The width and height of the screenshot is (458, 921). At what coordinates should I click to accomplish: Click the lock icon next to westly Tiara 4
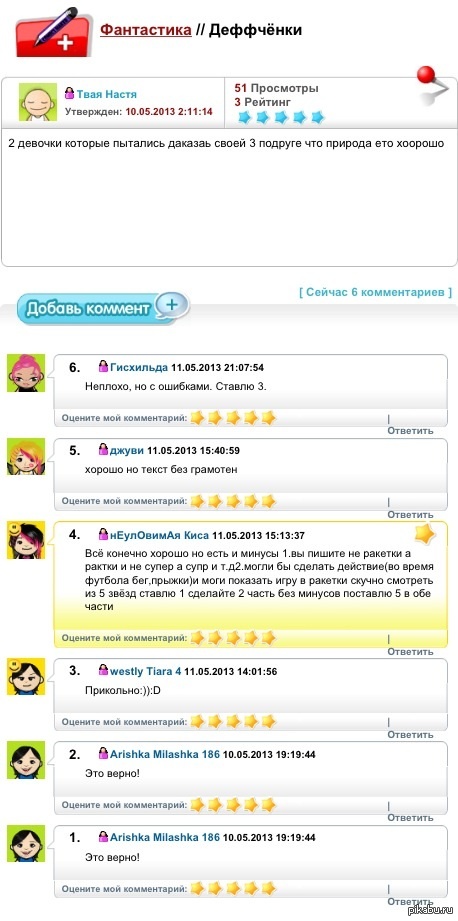click(103, 670)
